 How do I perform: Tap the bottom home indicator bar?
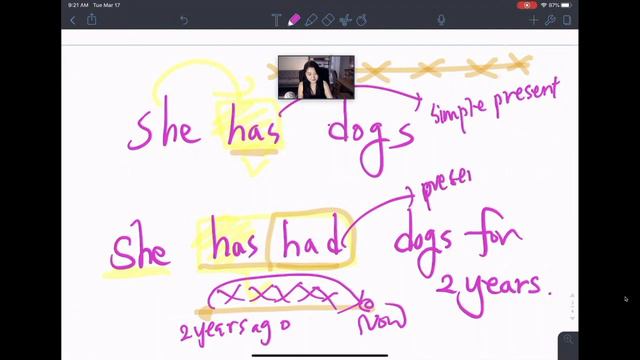click(320, 356)
